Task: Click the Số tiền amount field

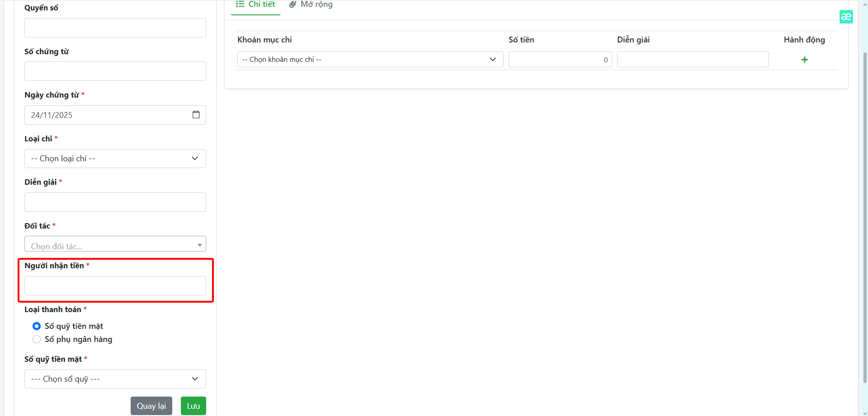Action: [x=560, y=60]
